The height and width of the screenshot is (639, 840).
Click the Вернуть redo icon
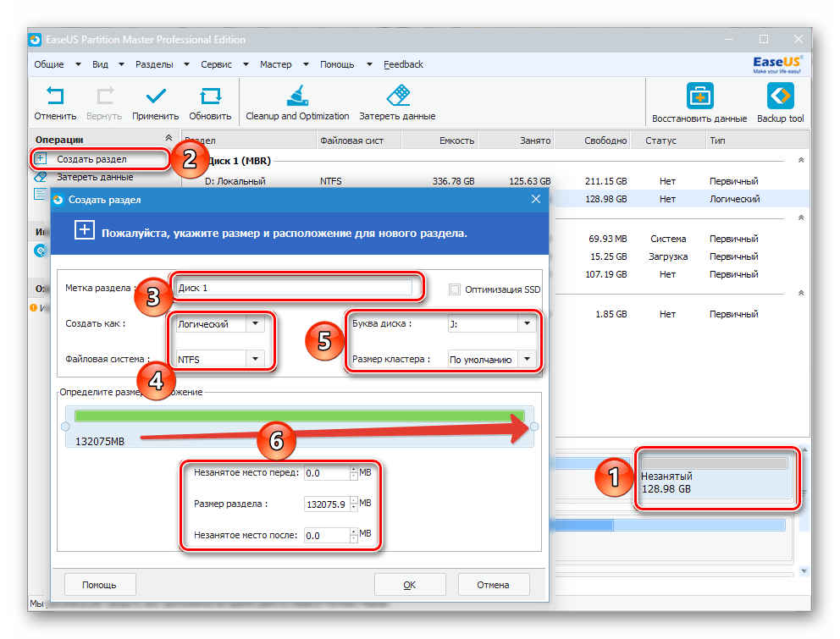click(x=105, y=96)
